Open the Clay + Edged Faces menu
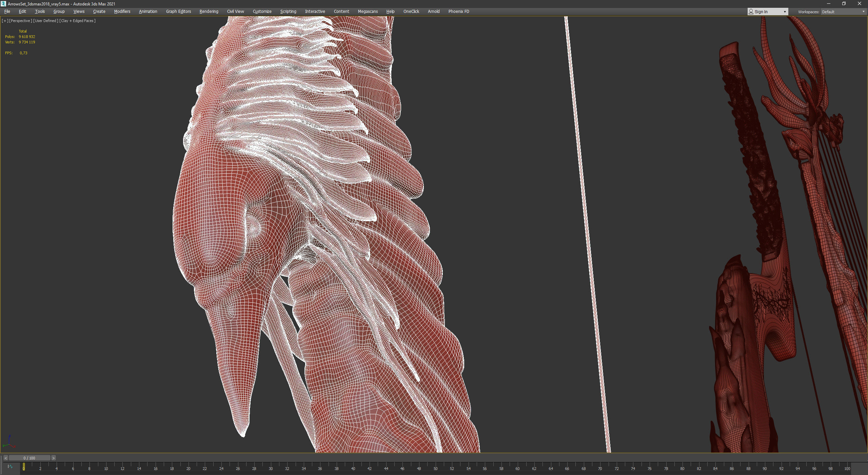868x475 pixels. pos(77,21)
